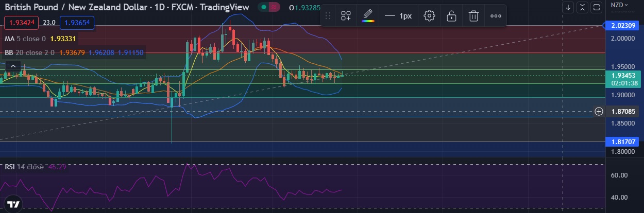Click the 1.80000 price scale label
The height and width of the screenshot is (213, 644).
tap(623, 151)
